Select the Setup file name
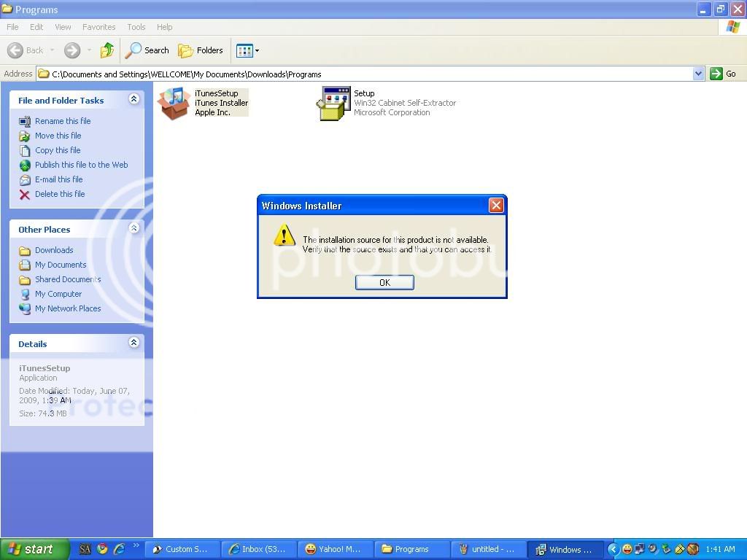Screen dimensions: 747x560 [364, 93]
